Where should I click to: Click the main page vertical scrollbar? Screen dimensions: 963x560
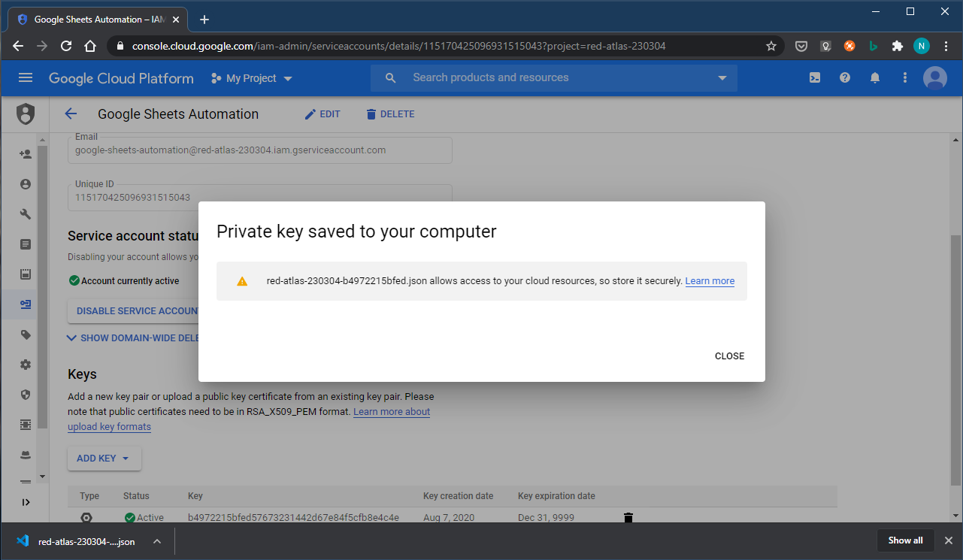[955, 361]
